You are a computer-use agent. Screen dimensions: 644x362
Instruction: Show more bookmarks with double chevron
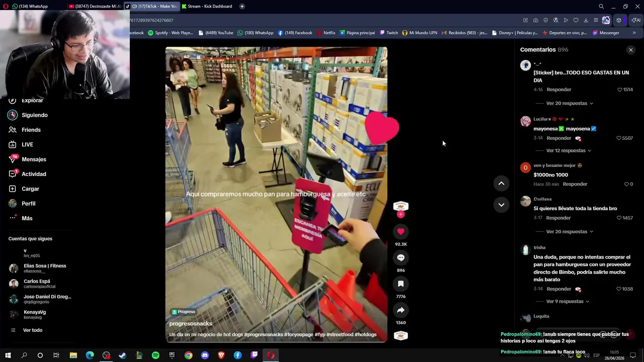click(x=634, y=33)
